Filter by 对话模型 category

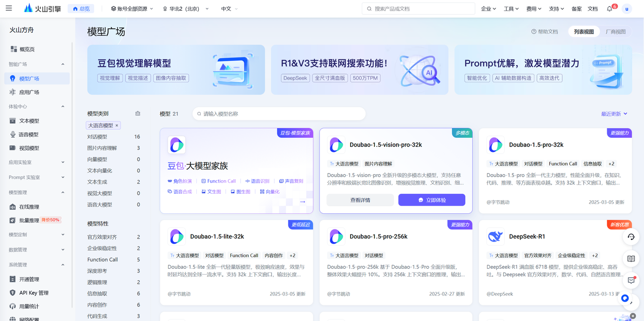[x=114, y=137]
